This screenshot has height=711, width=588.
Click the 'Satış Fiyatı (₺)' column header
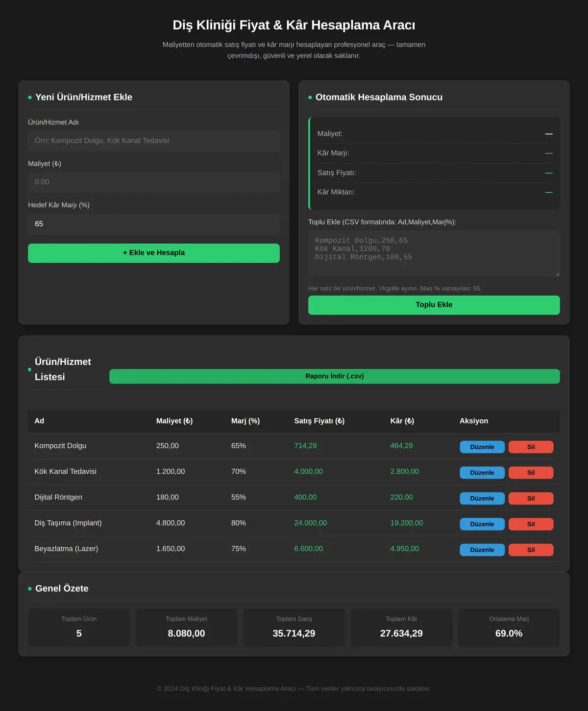tap(319, 421)
